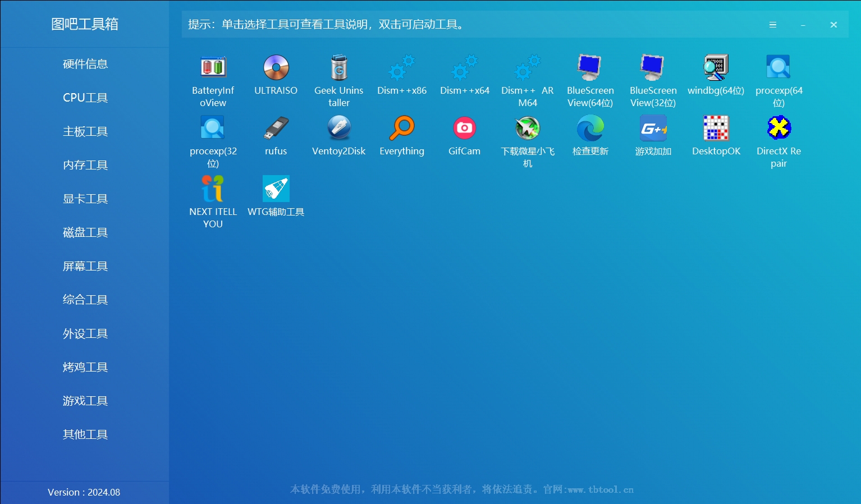Select the ULTRAISO disc icon
Image resolution: width=861 pixels, height=504 pixels.
[x=276, y=67]
